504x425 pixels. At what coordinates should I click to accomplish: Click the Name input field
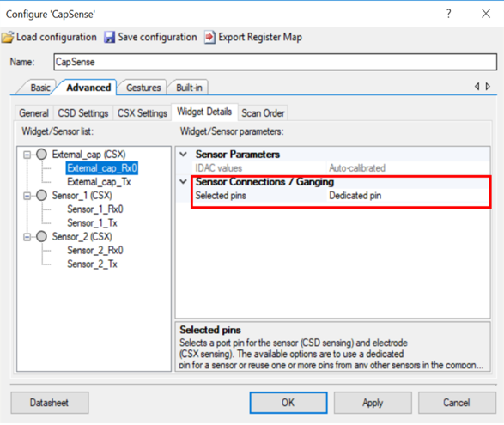[275, 62]
